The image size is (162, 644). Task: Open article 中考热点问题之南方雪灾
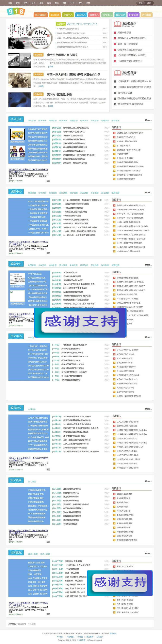(x=62, y=55)
